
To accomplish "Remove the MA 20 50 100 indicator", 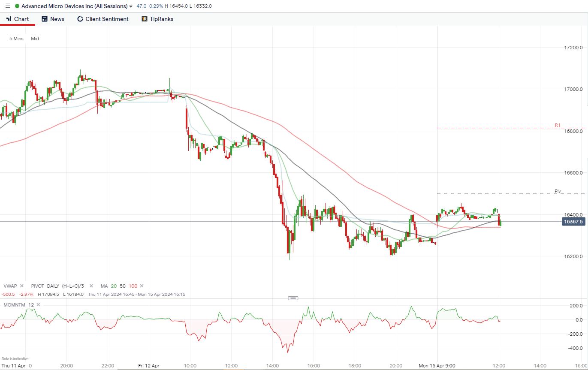I will (x=142, y=286).
